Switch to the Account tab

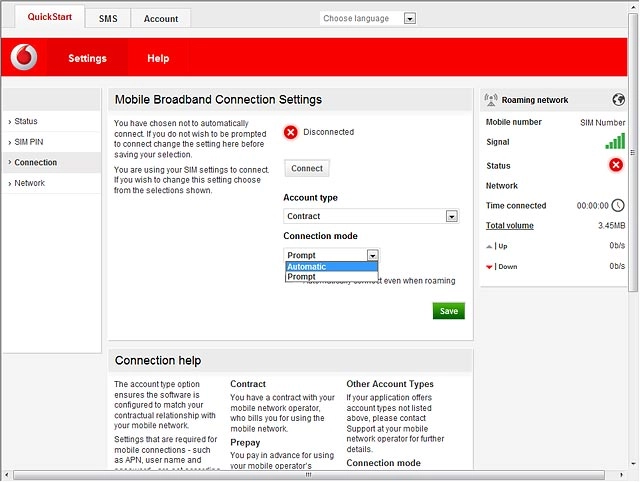tap(161, 19)
